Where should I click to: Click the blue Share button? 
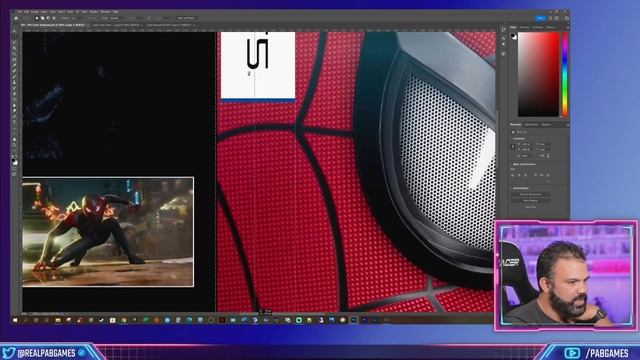coord(540,18)
